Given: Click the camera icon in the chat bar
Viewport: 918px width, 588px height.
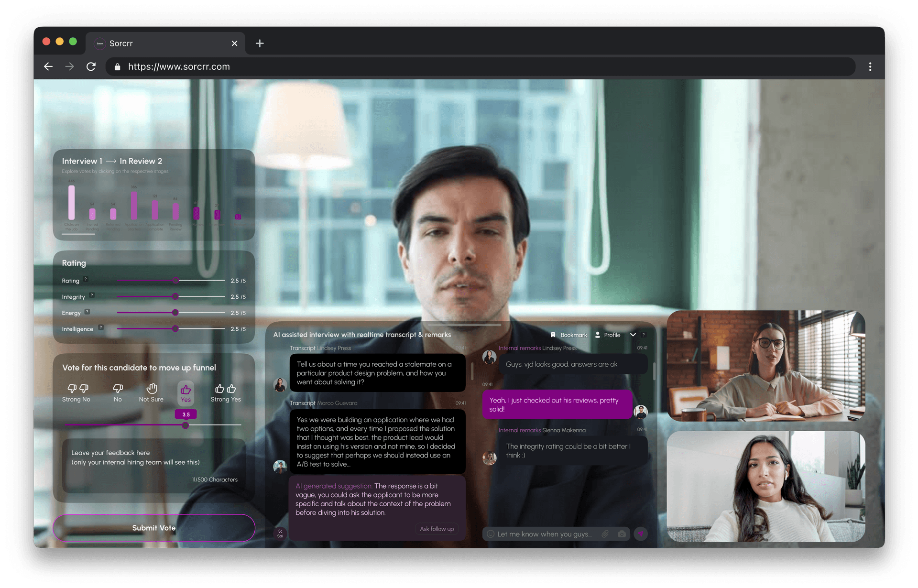Looking at the screenshot, I should click(x=622, y=534).
